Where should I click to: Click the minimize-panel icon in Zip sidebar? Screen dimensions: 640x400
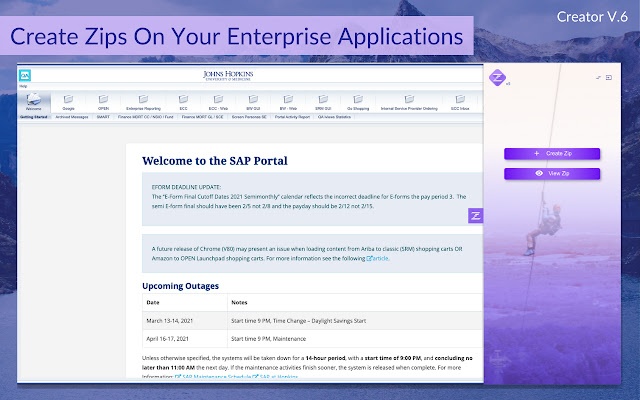[x=598, y=78]
